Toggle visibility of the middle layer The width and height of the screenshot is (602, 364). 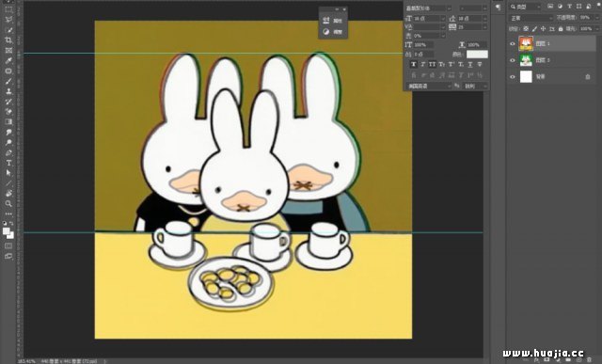click(x=512, y=60)
